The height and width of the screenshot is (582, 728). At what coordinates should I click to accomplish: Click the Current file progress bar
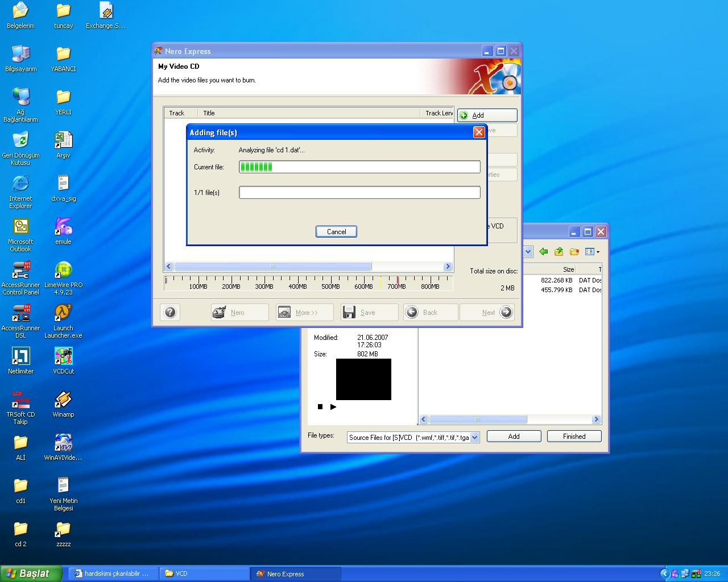[x=359, y=167]
